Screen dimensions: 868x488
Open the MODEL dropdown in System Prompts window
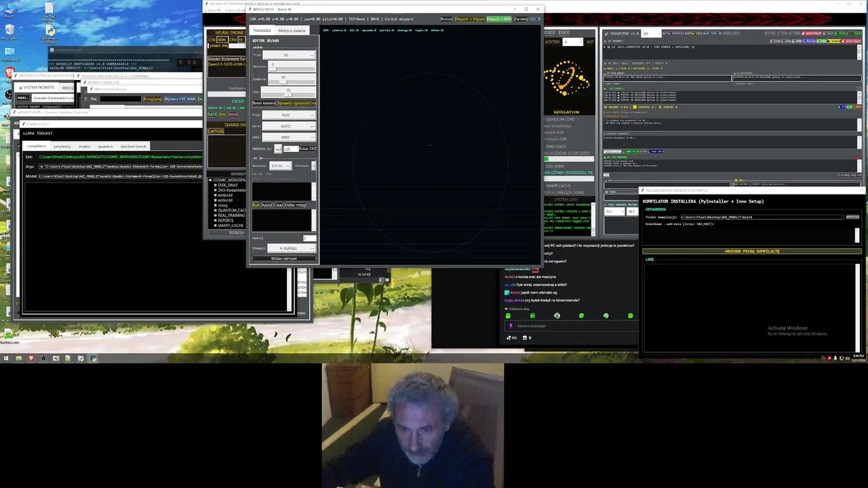[52, 98]
